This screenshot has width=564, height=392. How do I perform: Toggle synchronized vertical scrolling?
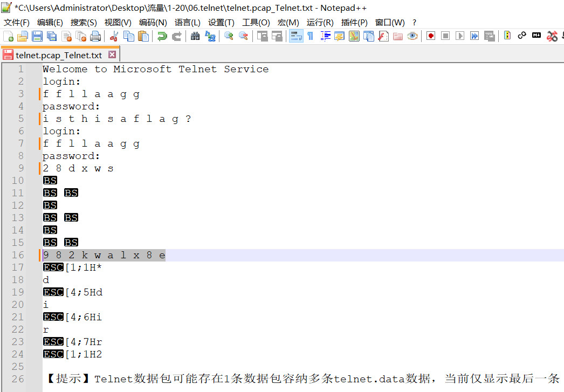[x=262, y=36]
